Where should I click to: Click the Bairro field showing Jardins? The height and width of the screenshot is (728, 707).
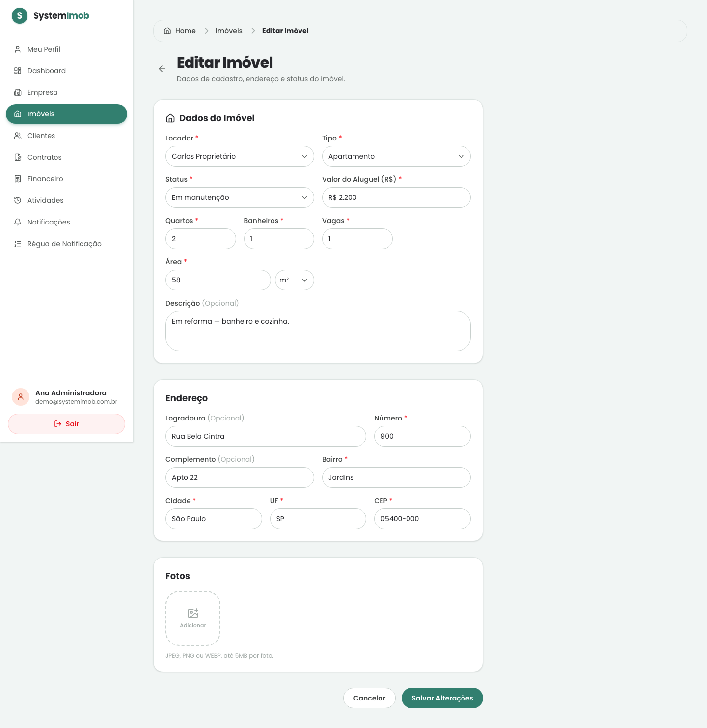click(x=396, y=477)
